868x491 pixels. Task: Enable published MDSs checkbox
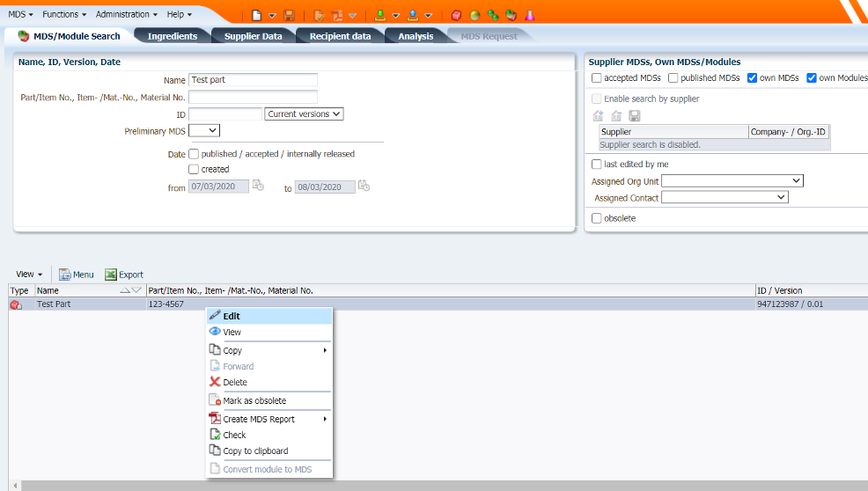tap(673, 78)
